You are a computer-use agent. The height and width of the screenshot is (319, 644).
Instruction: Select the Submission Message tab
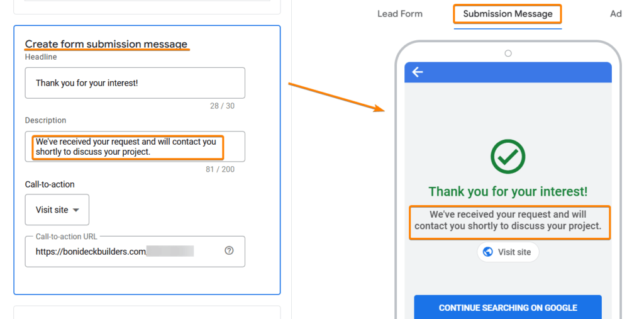pyautogui.click(x=508, y=14)
